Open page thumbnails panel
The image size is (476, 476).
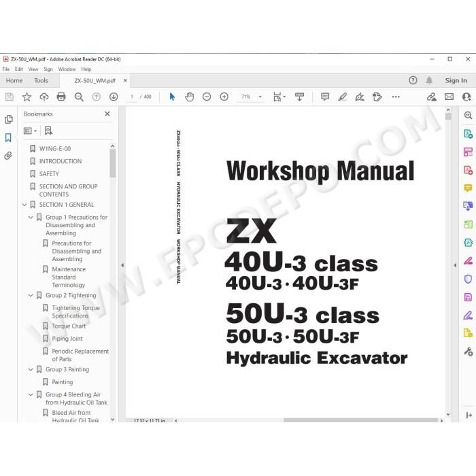click(x=8, y=119)
